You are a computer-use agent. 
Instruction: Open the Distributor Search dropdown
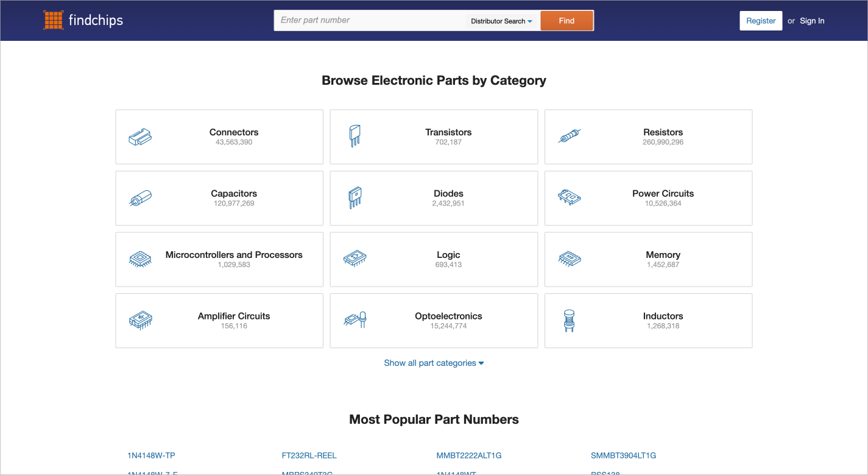click(501, 21)
